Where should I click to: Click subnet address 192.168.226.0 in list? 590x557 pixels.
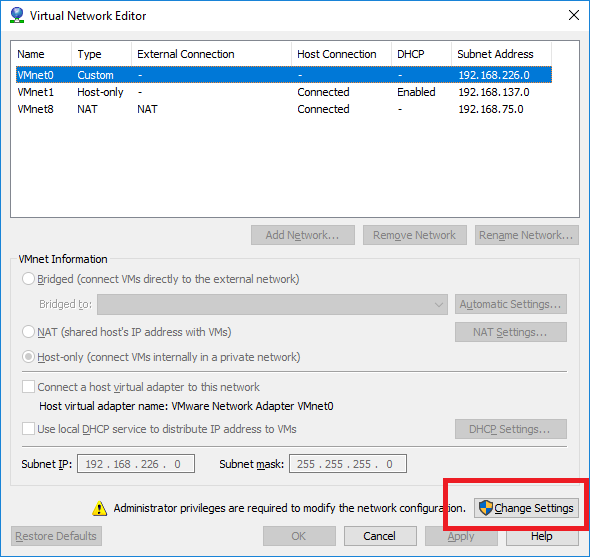tap(494, 75)
